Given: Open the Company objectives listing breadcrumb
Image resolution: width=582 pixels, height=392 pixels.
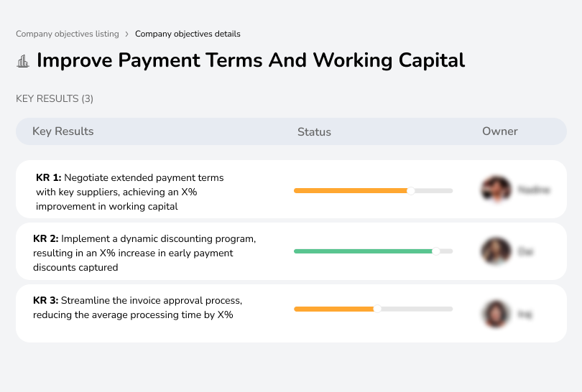Looking at the screenshot, I should point(68,34).
